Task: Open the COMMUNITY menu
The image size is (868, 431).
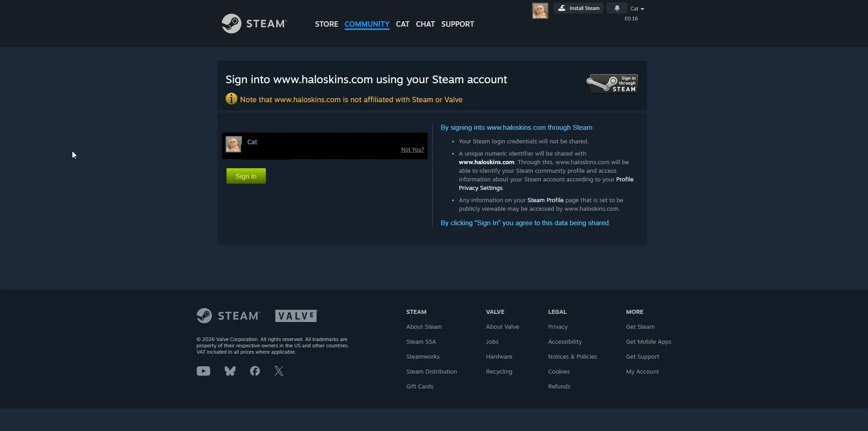Action: (367, 24)
